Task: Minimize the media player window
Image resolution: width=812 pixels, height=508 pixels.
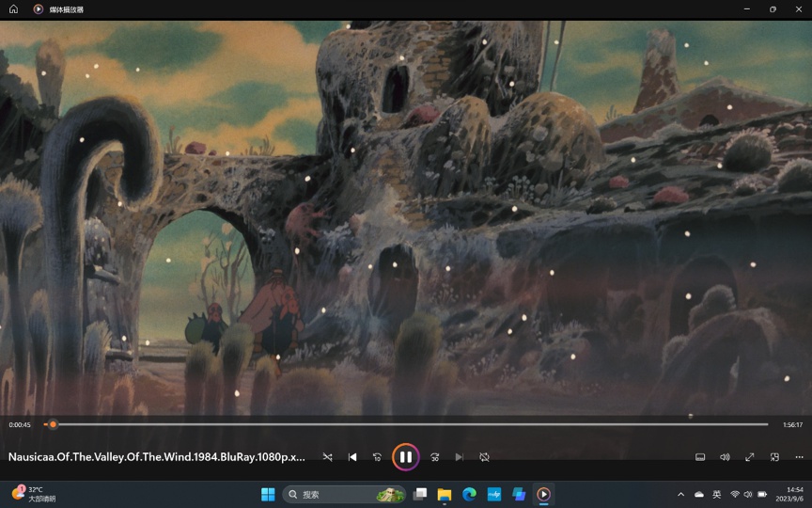Action: coord(747,8)
